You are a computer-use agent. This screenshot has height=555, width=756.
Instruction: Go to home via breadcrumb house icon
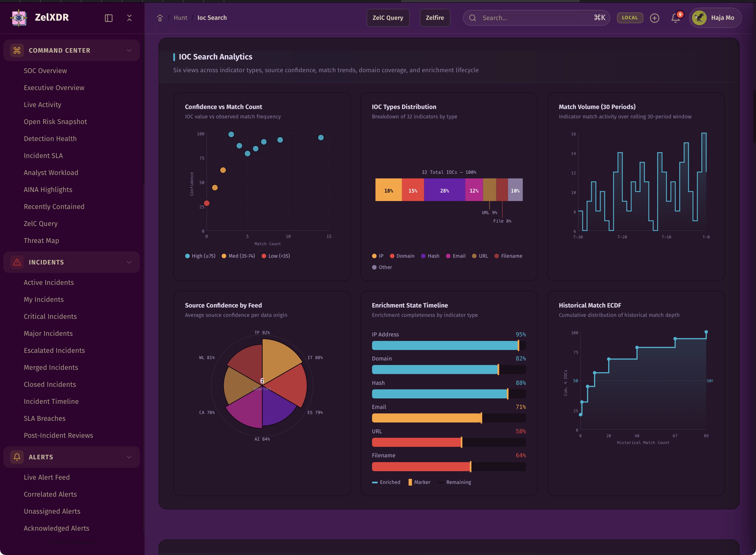[160, 18]
